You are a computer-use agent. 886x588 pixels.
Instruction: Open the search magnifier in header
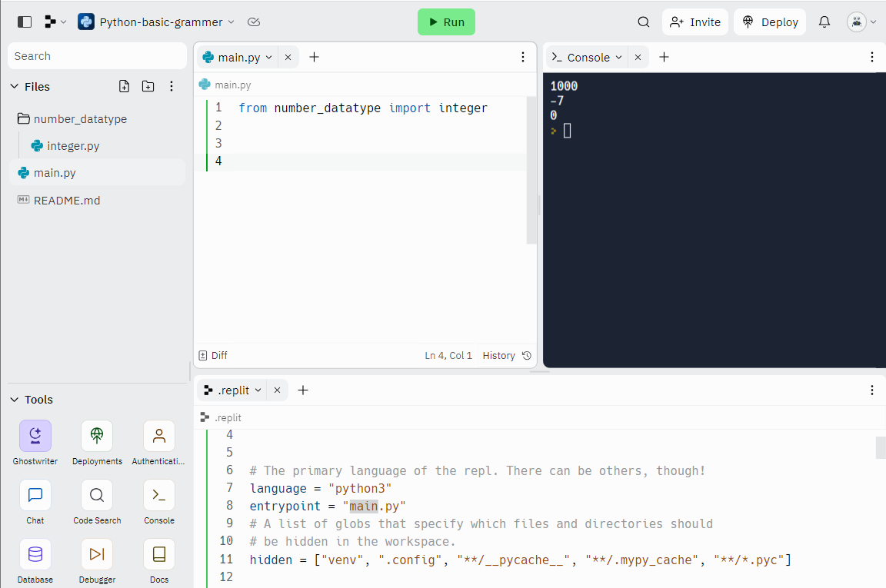[643, 22]
